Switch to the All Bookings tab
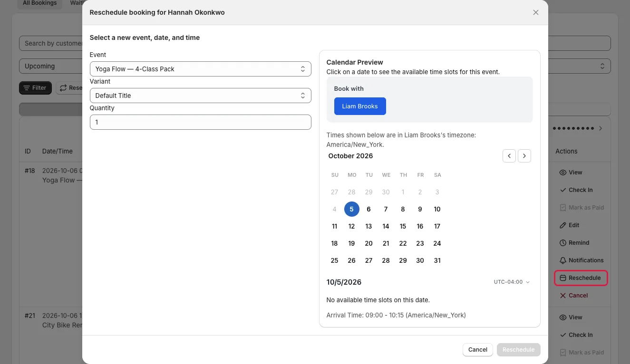Screen dimensions: 630x364 pyautogui.click(x=40, y=3)
